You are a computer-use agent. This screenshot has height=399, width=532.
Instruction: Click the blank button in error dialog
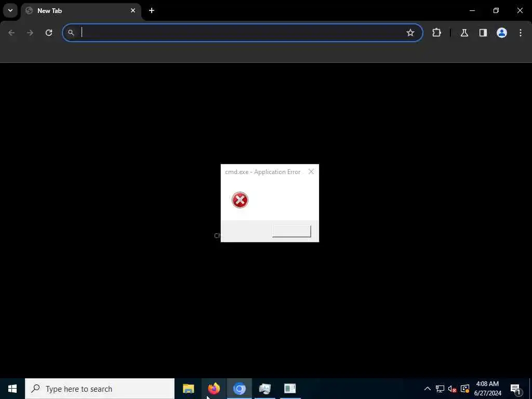coord(291,231)
